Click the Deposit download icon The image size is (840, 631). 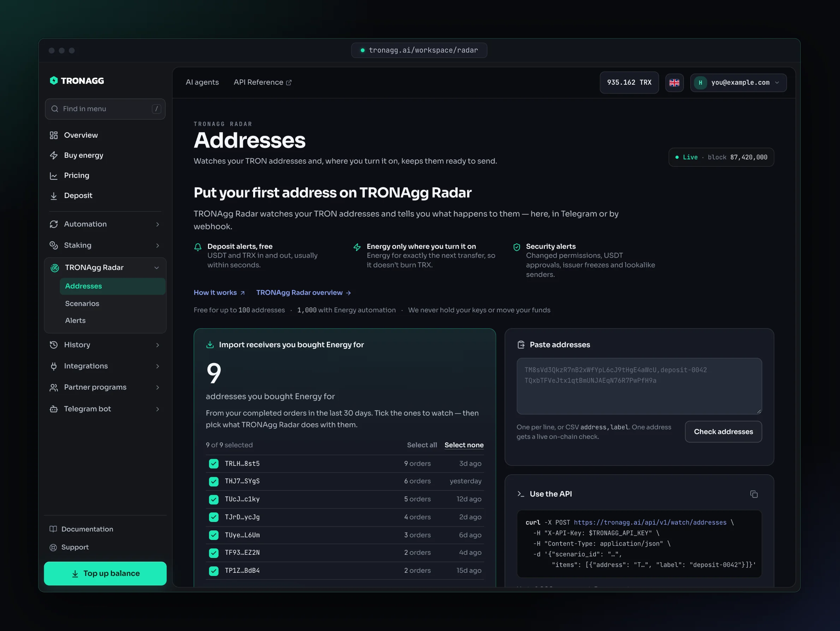coord(54,196)
